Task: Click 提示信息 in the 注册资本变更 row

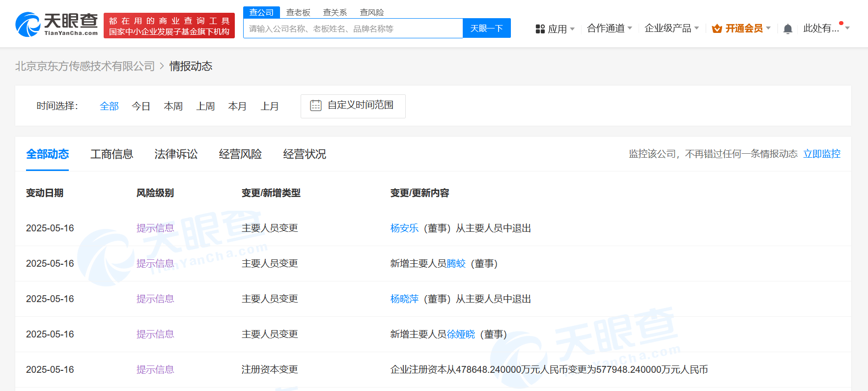Action: 155,369
